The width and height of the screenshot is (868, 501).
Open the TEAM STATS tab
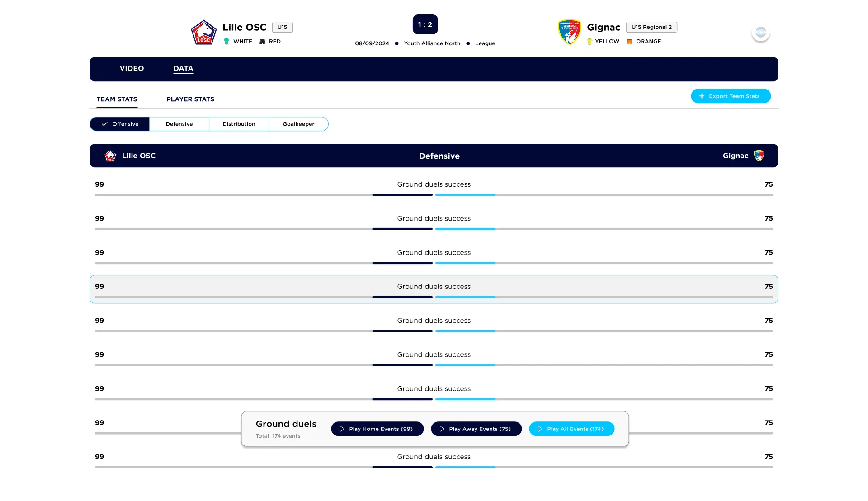click(117, 99)
